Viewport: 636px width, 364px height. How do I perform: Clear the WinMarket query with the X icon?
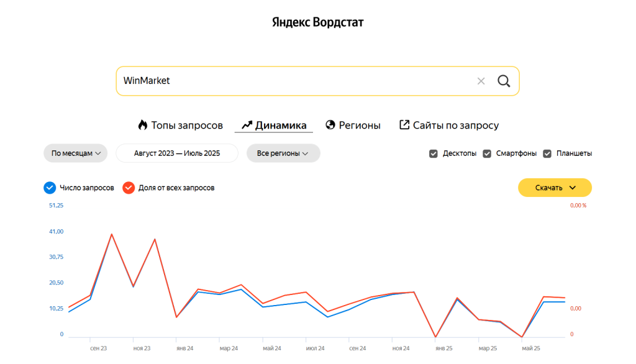coord(481,81)
